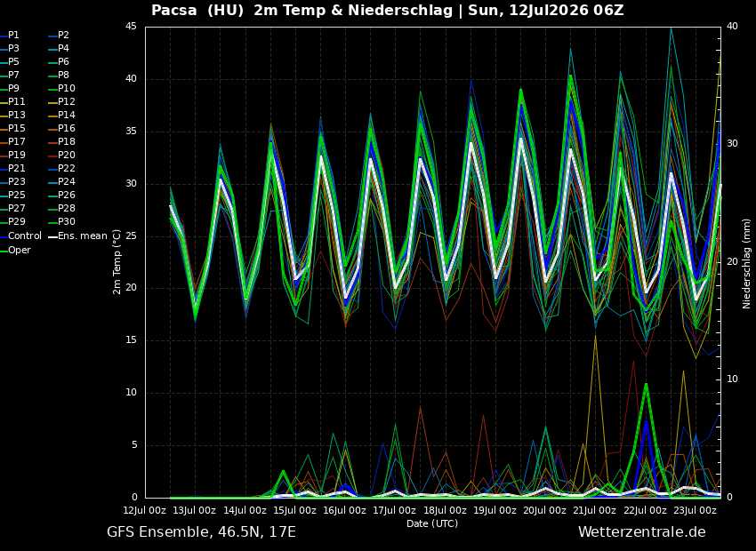Click the P30 legend entry
756x551 pixels.
62,221
